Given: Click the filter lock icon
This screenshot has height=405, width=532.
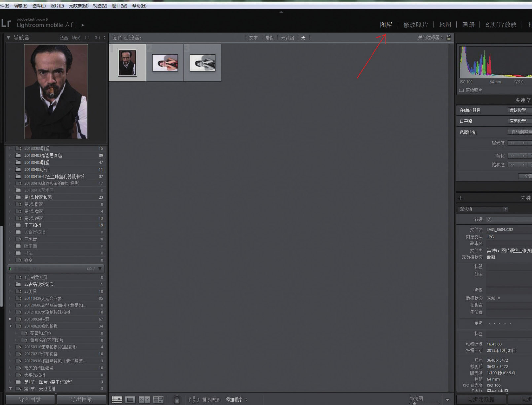Looking at the screenshot, I should pyautogui.click(x=449, y=38).
